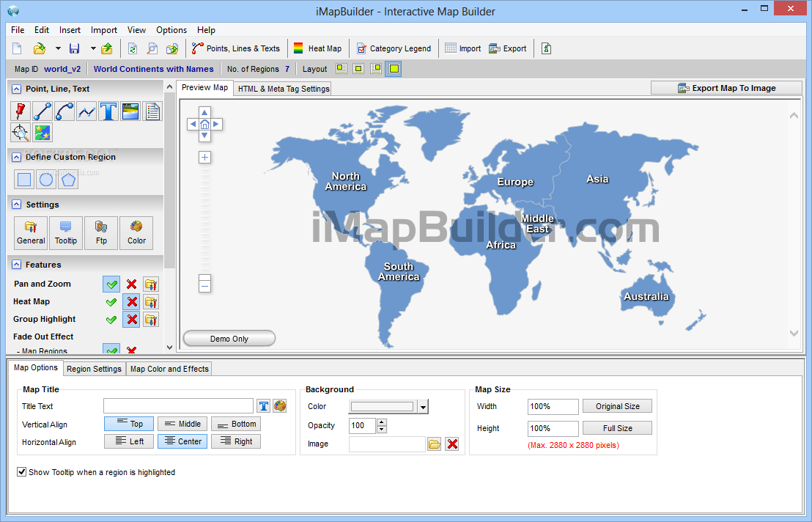The height and width of the screenshot is (522, 812).
Task: Remove background image with red X
Action: 452,444
